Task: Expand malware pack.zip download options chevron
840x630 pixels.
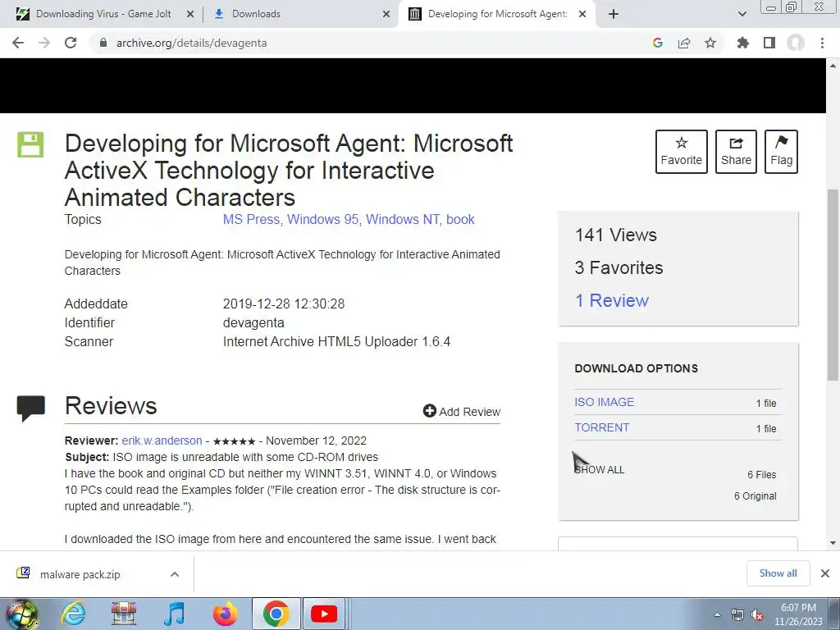Action: pyautogui.click(x=175, y=574)
